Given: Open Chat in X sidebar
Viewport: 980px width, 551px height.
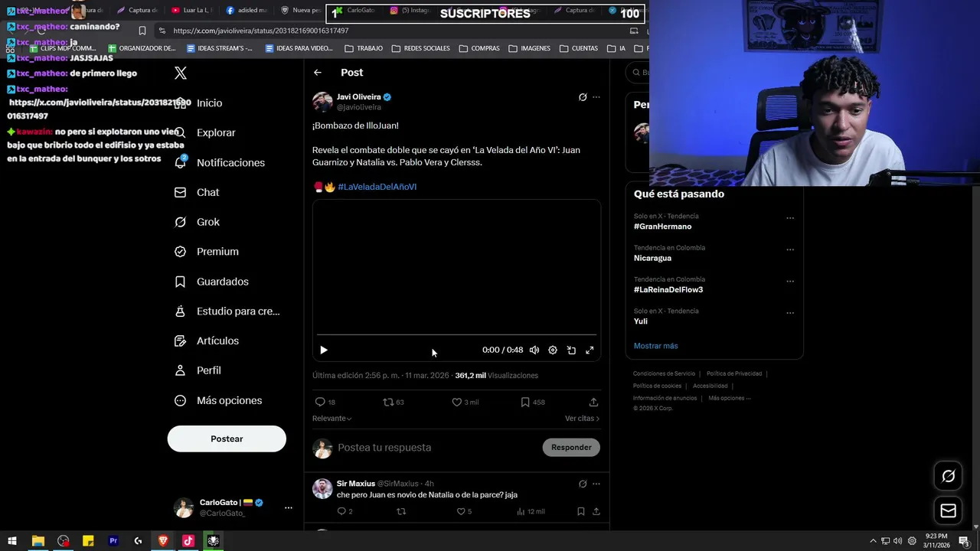Looking at the screenshot, I should click(207, 192).
